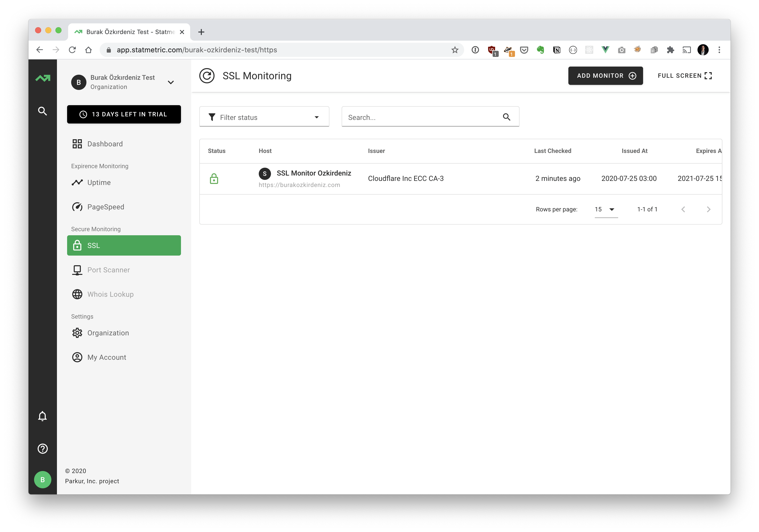The image size is (759, 532).
Task: Select Uptime monitoring menu item
Action: click(x=99, y=182)
